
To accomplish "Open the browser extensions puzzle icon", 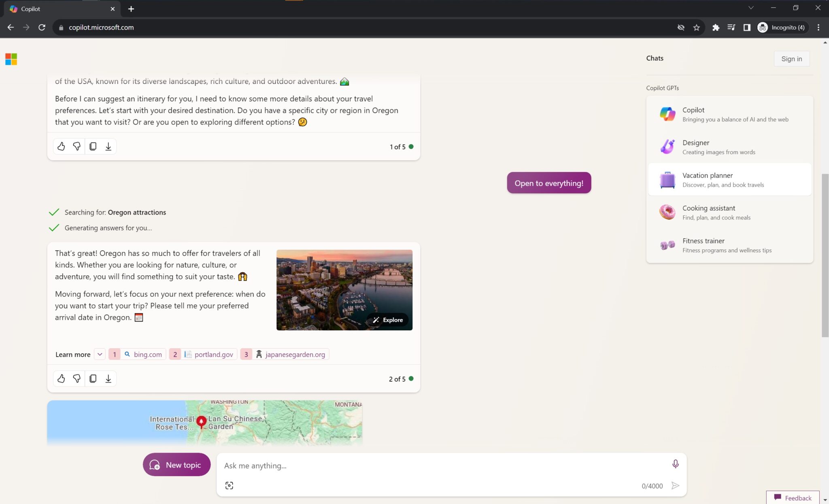I will click(716, 27).
